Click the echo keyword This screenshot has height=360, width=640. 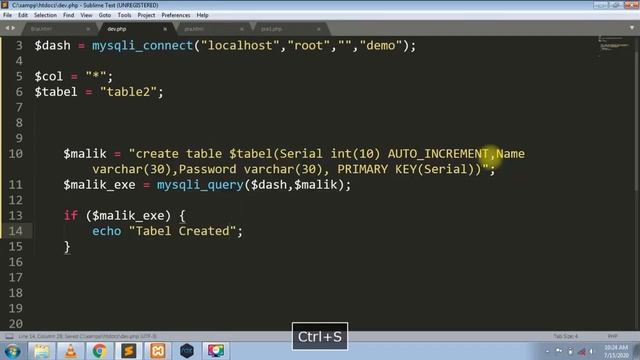point(107,231)
